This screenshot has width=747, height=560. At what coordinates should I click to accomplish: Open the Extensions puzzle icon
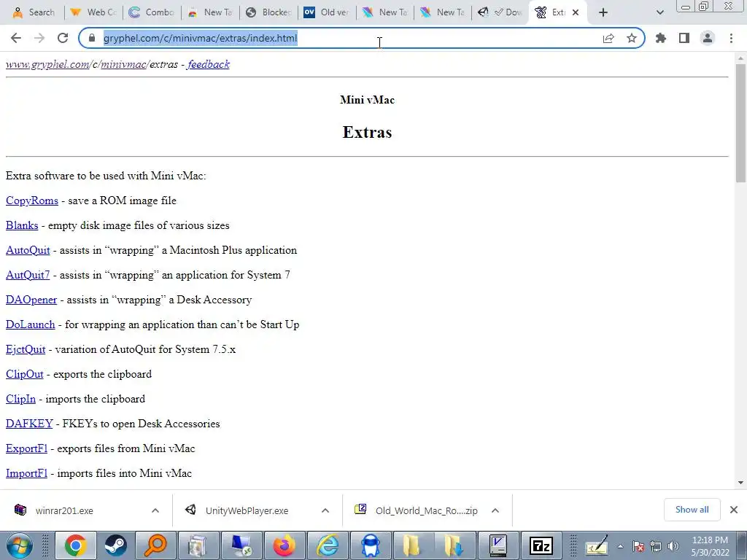tap(661, 38)
